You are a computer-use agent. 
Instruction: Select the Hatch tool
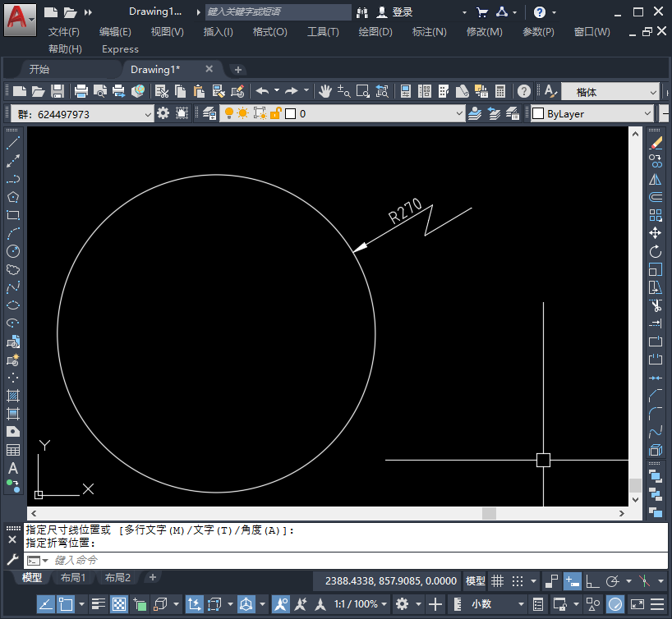[13, 396]
